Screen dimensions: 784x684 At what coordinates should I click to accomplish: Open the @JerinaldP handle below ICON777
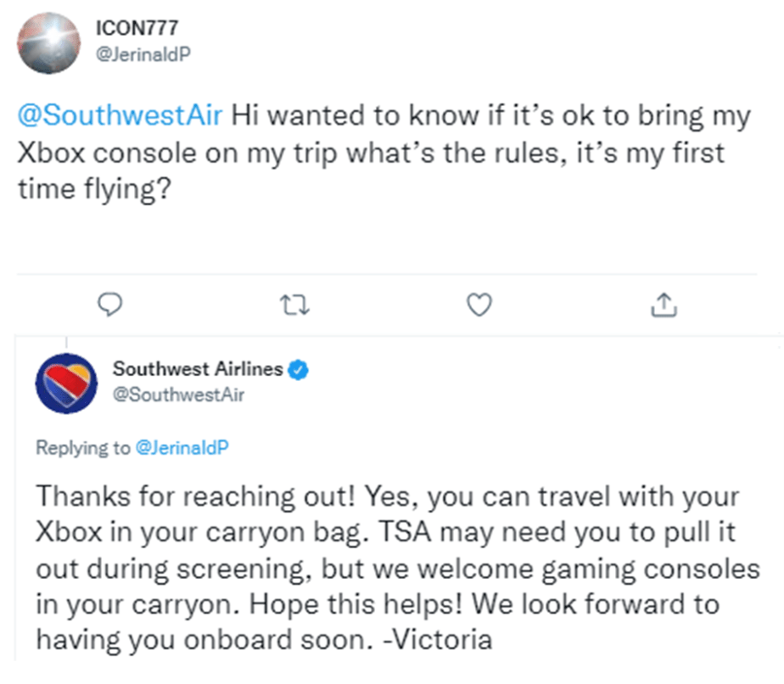143,54
